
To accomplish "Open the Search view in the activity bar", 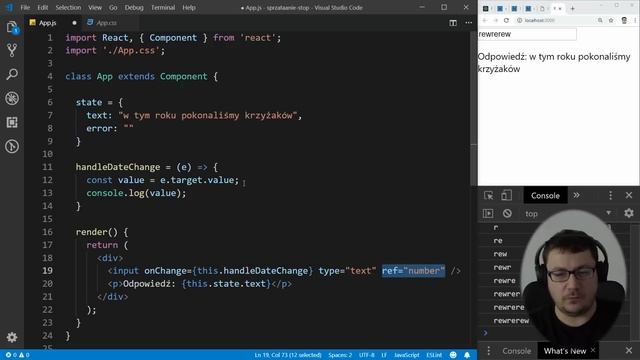I will pyautogui.click(x=12, y=74).
